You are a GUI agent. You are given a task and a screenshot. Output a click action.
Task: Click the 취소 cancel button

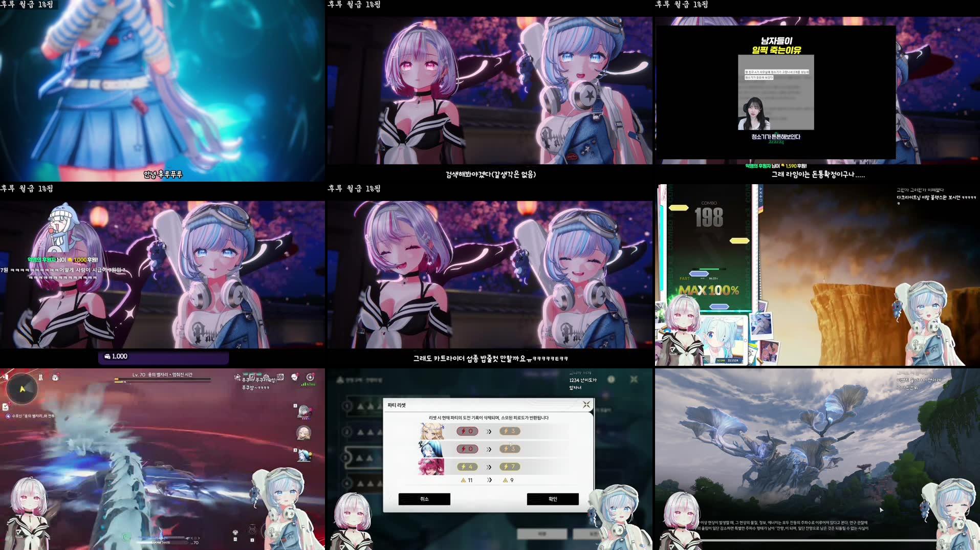point(424,499)
